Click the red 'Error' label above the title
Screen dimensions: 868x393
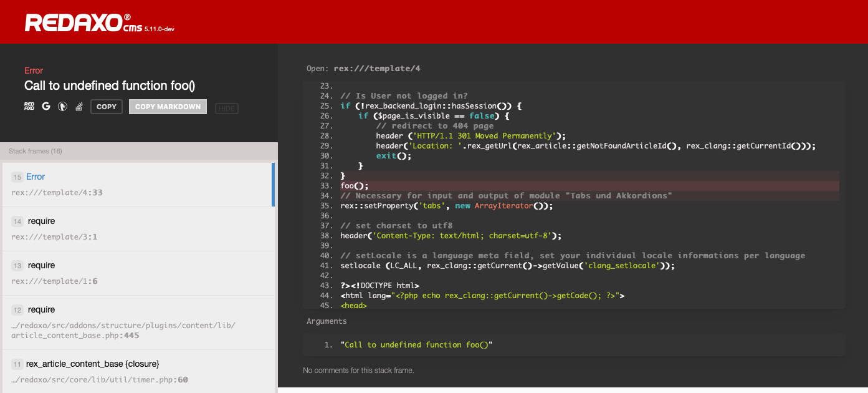[x=34, y=70]
